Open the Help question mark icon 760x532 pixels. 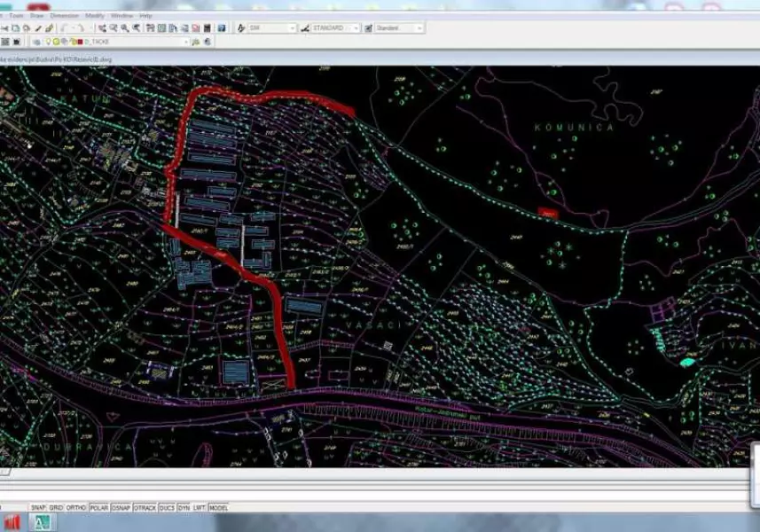pyautogui.click(x=222, y=28)
